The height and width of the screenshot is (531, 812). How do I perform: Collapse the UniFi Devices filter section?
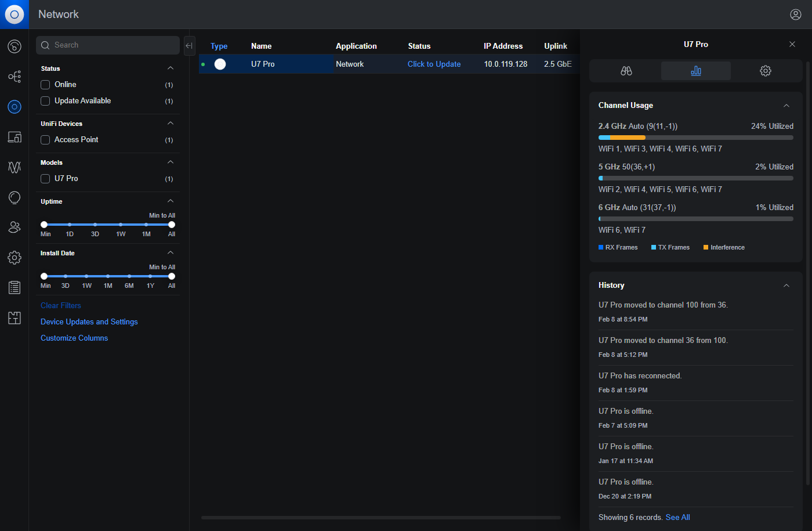(171, 124)
